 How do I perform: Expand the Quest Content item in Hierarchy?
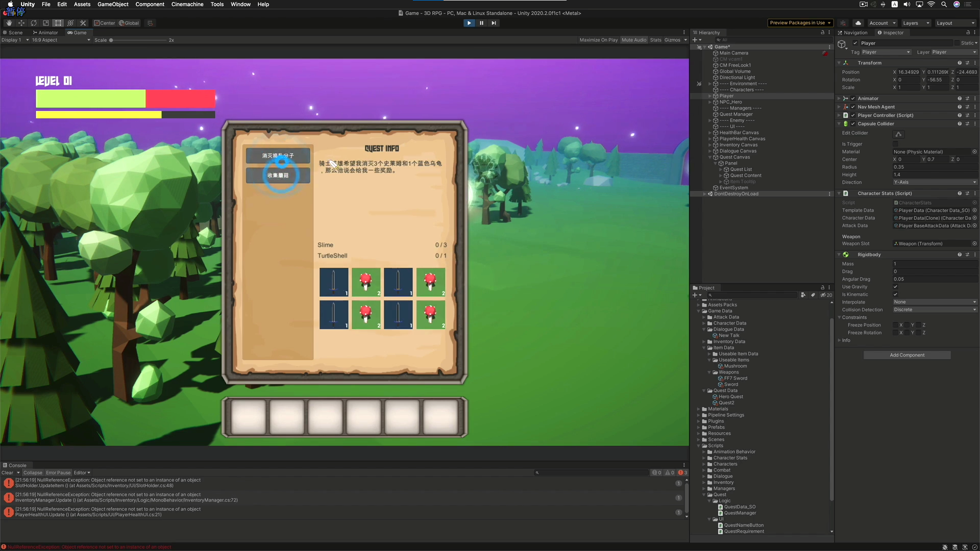pyautogui.click(x=720, y=175)
